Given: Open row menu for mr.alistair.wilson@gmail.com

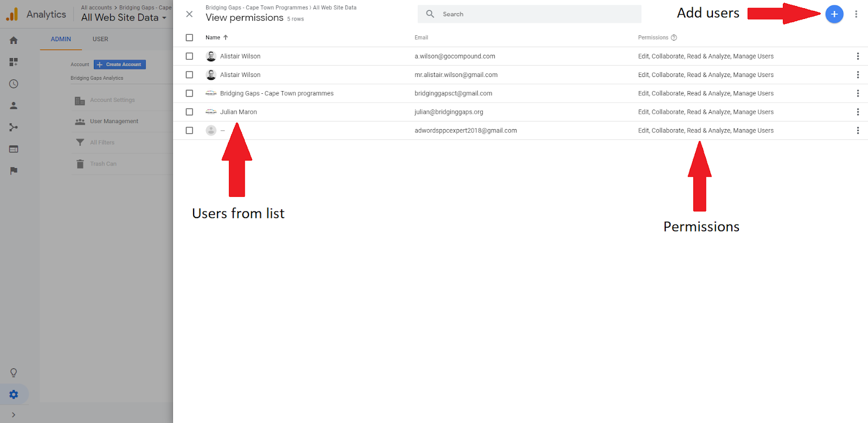Looking at the screenshot, I should tap(858, 75).
